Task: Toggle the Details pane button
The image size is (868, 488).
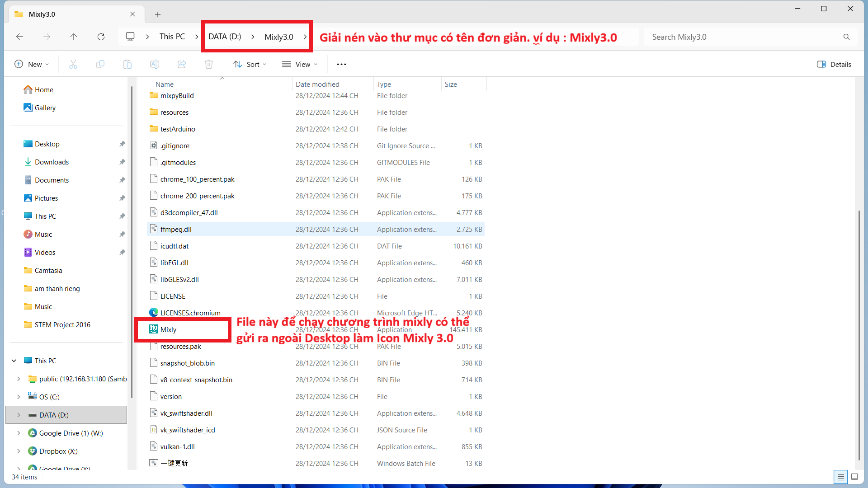Action: point(834,64)
